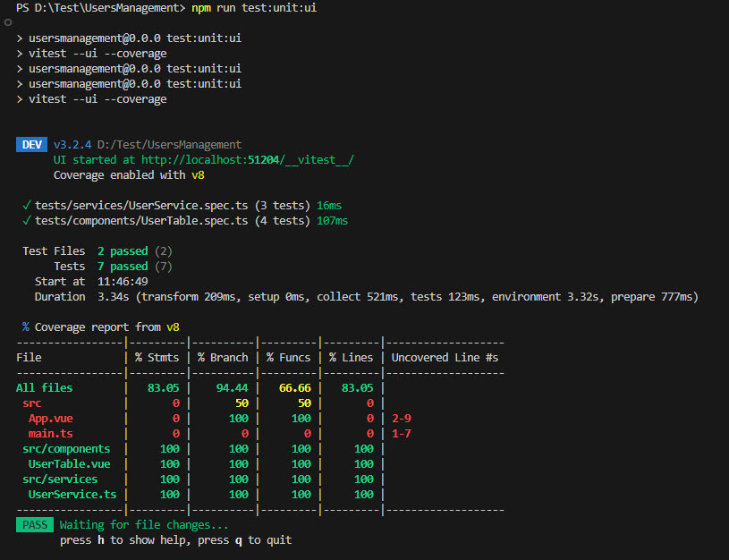Click the % Branch column header
The image size is (729, 560).
click(x=223, y=358)
